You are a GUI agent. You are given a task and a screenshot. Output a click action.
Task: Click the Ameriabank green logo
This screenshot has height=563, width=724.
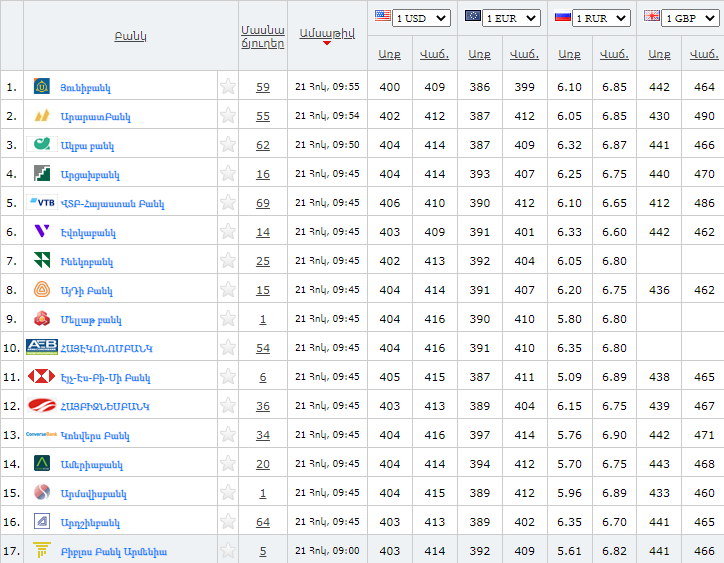tap(42, 464)
